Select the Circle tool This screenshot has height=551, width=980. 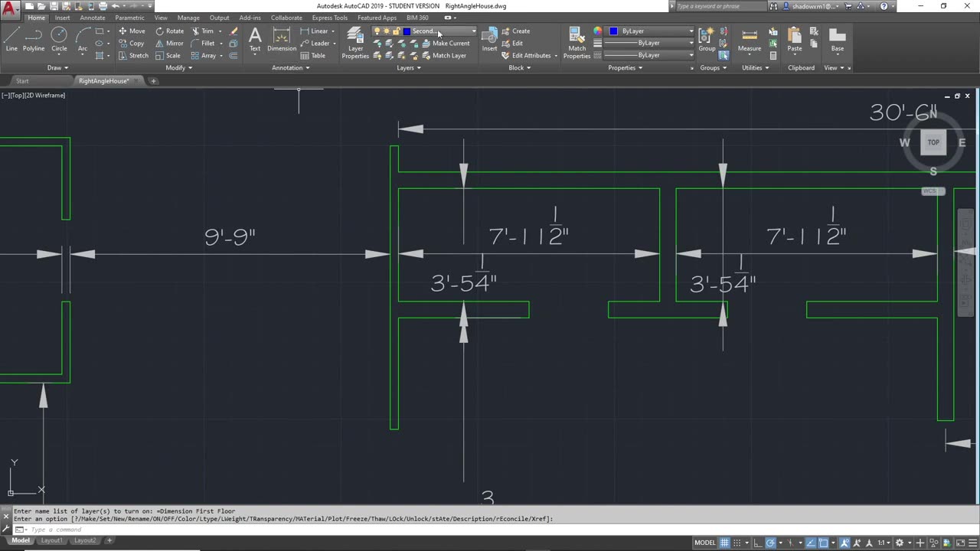[59, 39]
